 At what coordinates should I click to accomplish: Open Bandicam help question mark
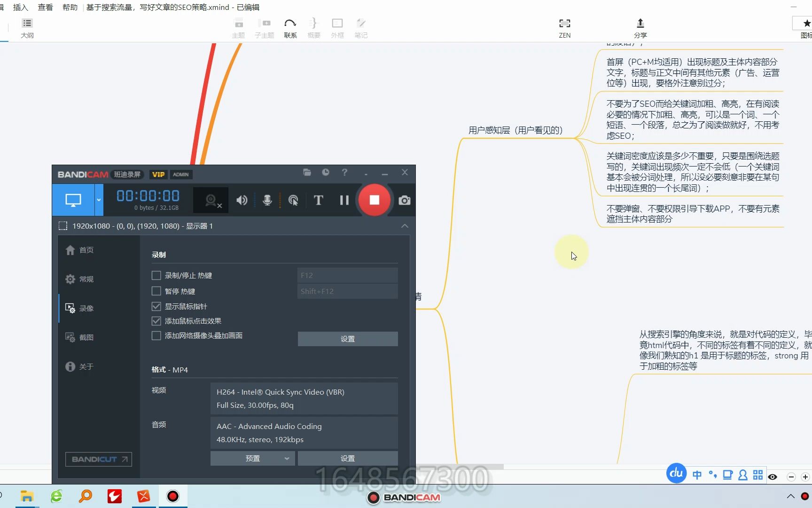point(344,173)
